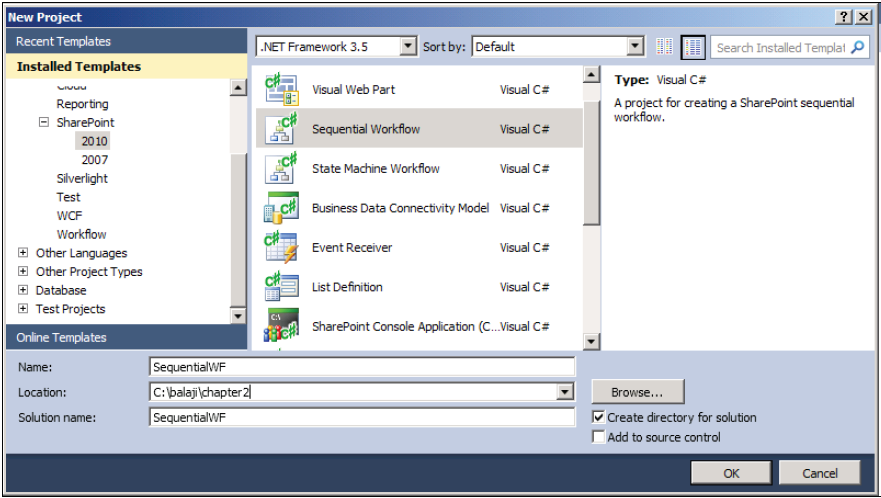Click the Cancel button
881x498 pixels.
tap(820, 473)
